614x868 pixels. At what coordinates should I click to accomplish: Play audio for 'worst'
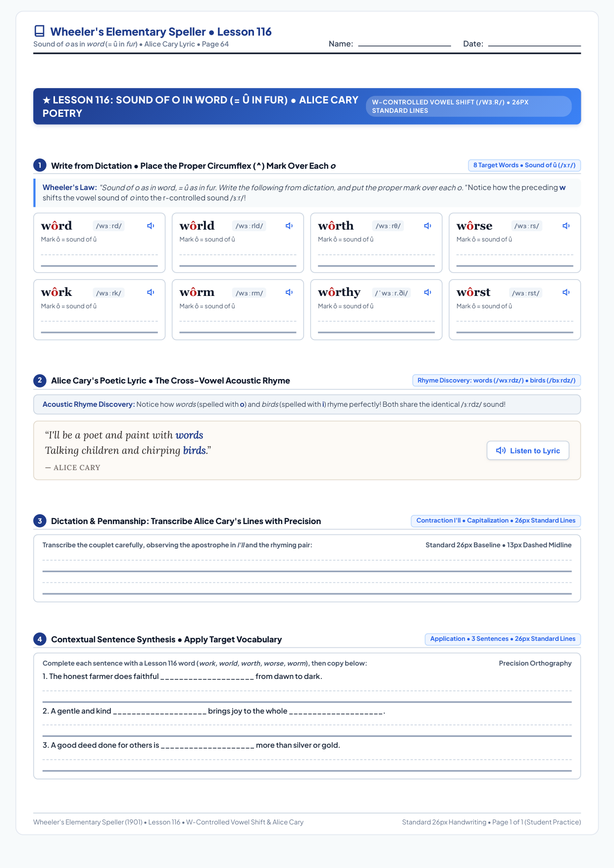point(566,292)
